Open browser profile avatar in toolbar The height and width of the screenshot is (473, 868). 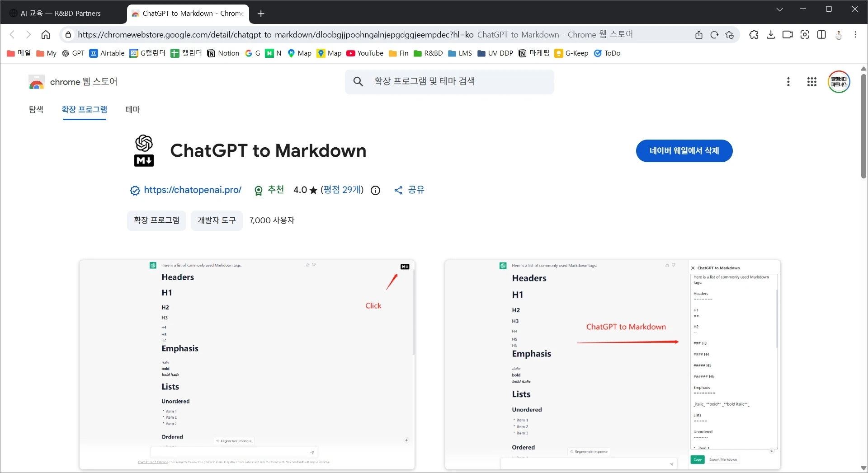click(839, 35)
